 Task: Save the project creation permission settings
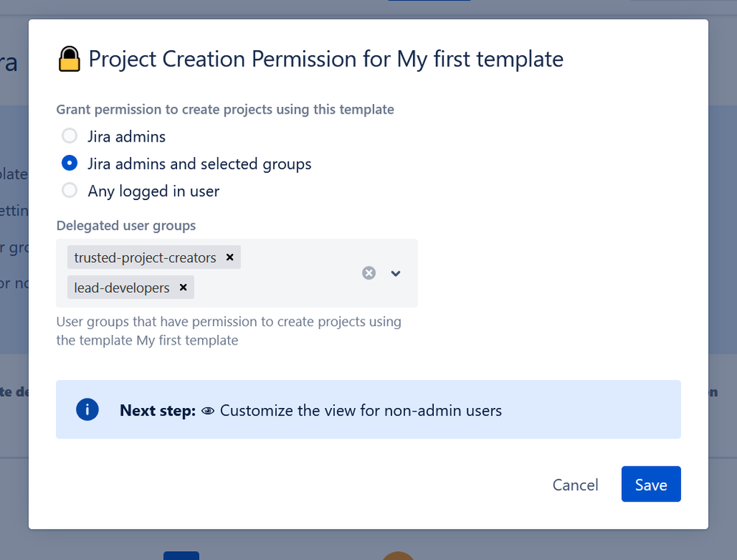click(x=651, y=485)
